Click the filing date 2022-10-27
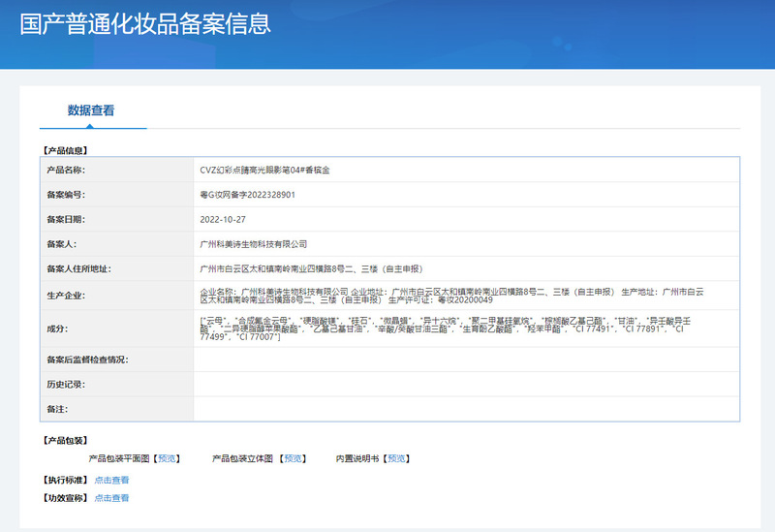 coord(222,220)
